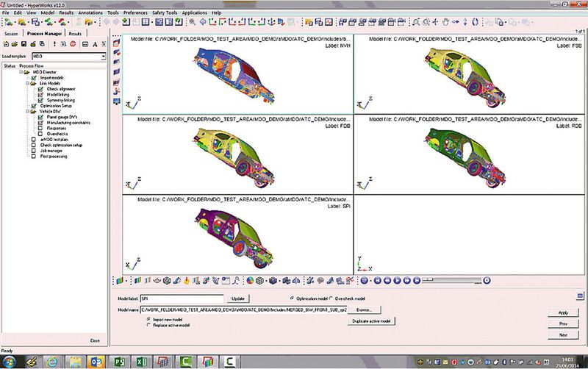
Task: Toggle the Check alignment checkbox
Action: pyautogui.click(x=40, y=89)
